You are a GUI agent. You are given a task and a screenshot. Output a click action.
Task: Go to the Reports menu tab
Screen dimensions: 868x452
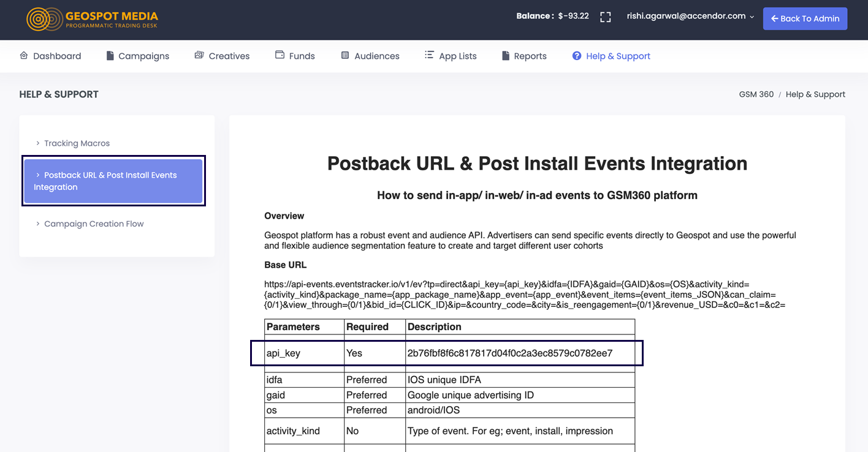tap(530, 56)
